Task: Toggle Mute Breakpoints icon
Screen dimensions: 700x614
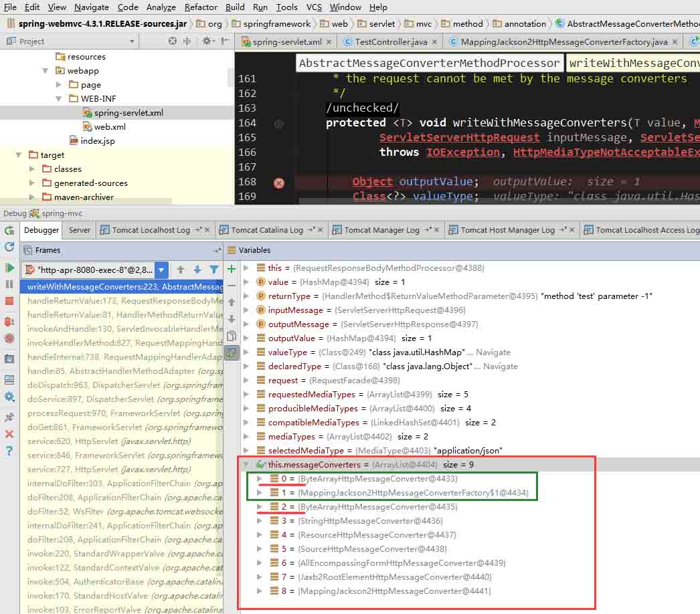Action: pyautogui.click(x=9, y=338)
